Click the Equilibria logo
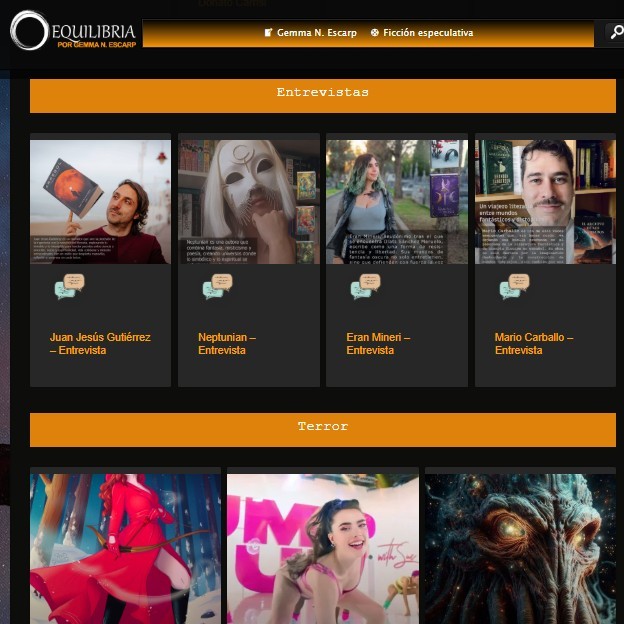This screenshot has height=624, width=624. pyautogui.click(x=73, y=31)
